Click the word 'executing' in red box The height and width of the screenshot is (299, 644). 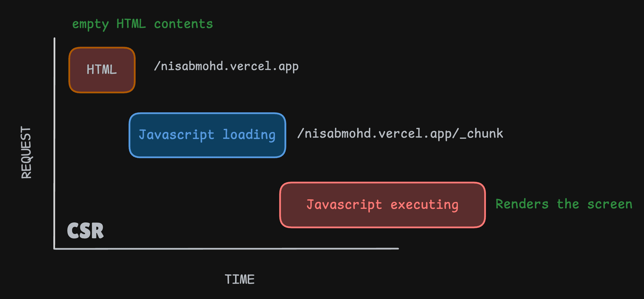coord(424,205)
